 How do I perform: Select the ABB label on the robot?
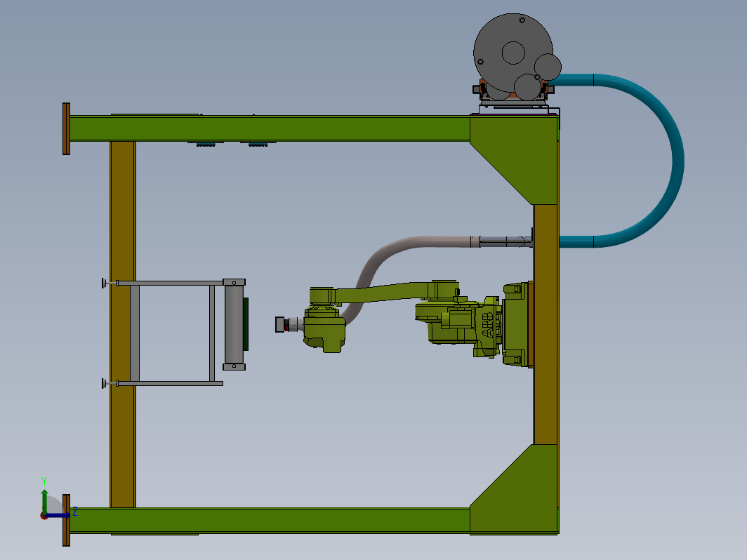tap(488, 325)
